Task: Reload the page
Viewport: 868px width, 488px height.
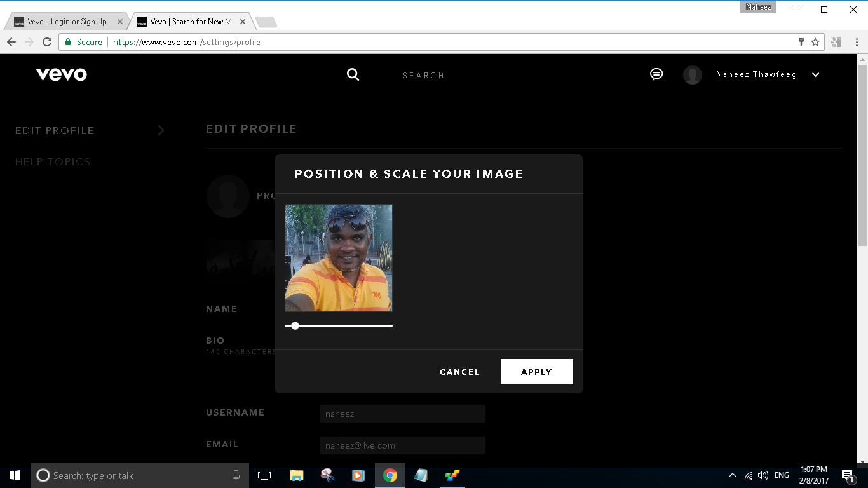Action: (47, 42)
